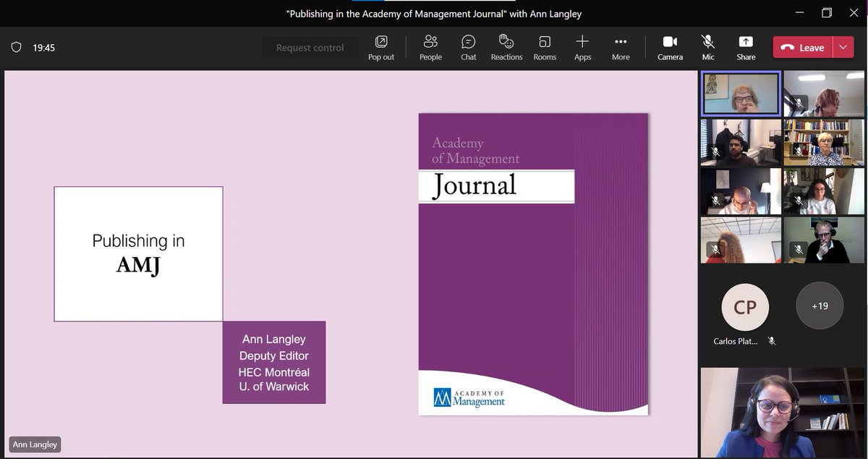Screen dimensions: 868x459
Task: Show the People panel
Action: coord(430,48)
